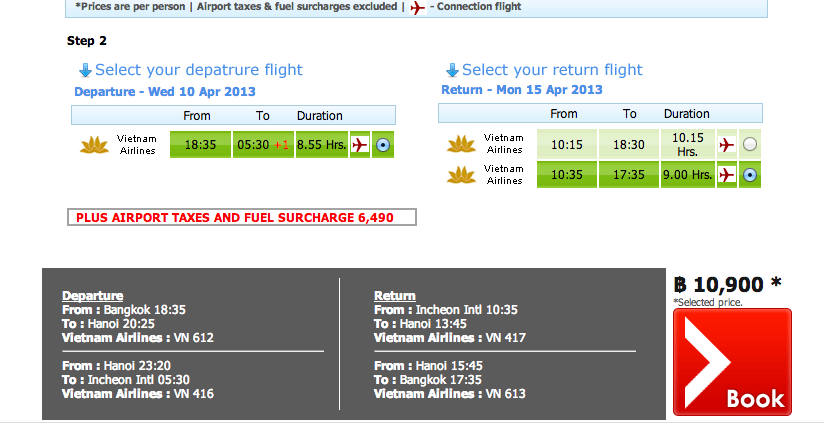Click the ฿ 10,900 selected price

pos(727,284)
